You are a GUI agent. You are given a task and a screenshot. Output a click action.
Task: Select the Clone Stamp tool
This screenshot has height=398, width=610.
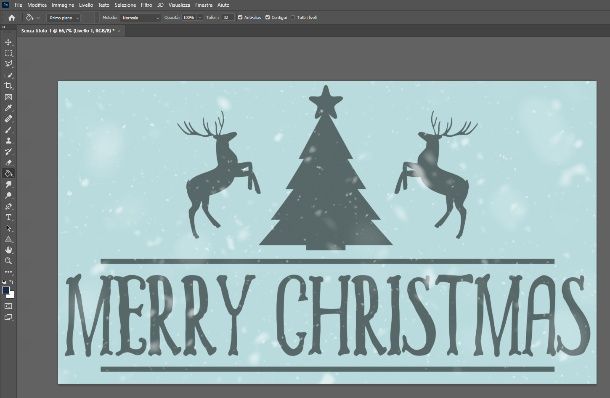click(x=9, y=141)
